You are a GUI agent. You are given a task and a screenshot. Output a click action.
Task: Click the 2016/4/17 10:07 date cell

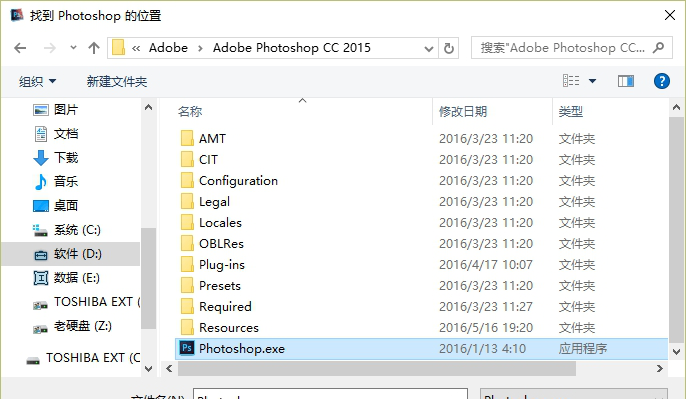[486, 265]
